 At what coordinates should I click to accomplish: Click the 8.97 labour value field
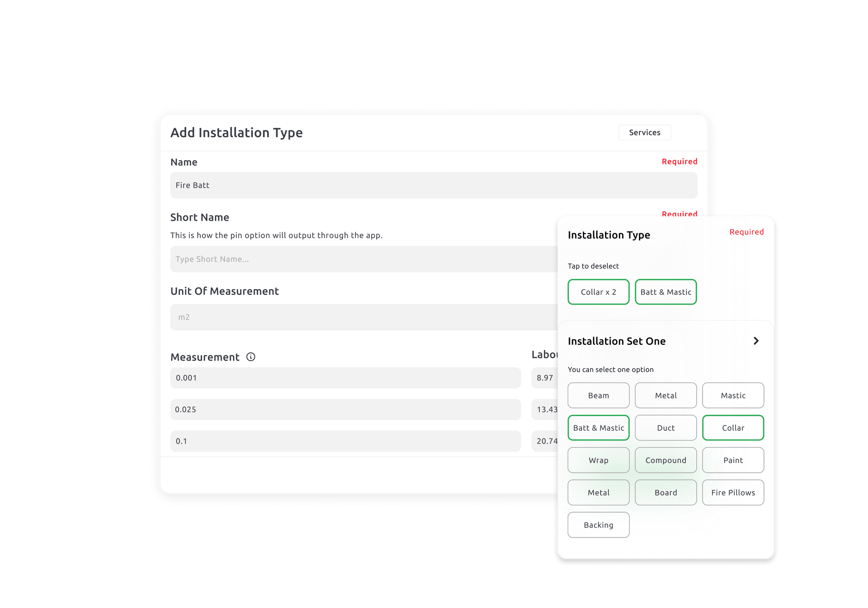tap(545, 378)
